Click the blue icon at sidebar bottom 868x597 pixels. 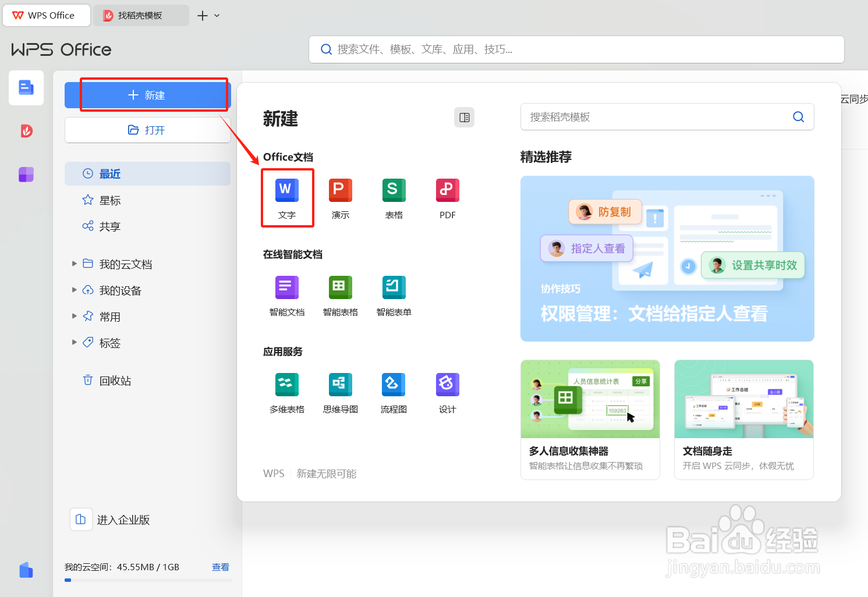26,570
